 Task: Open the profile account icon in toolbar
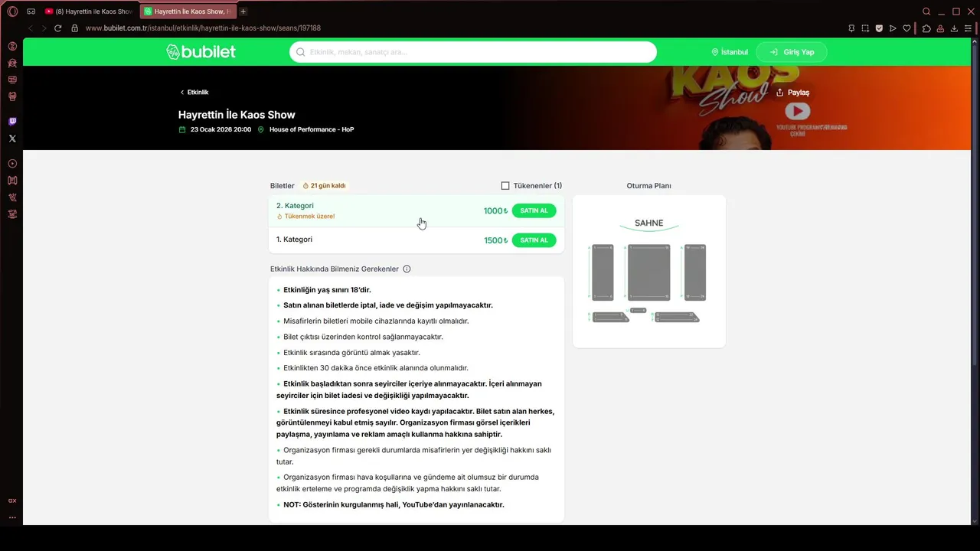click(940, 28)
